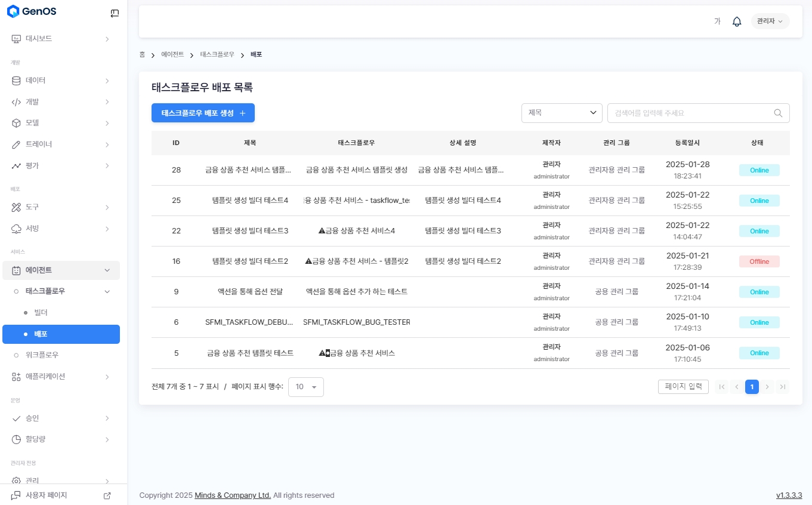Click the 태스크플로우 배포 생성 button

click(203, 113)
